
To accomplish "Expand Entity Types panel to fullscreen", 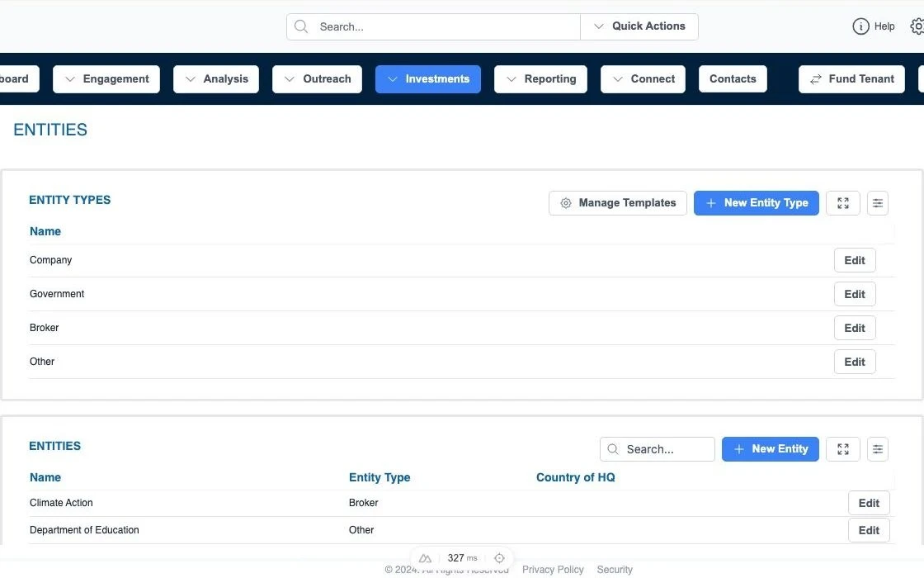I will 842,203.
